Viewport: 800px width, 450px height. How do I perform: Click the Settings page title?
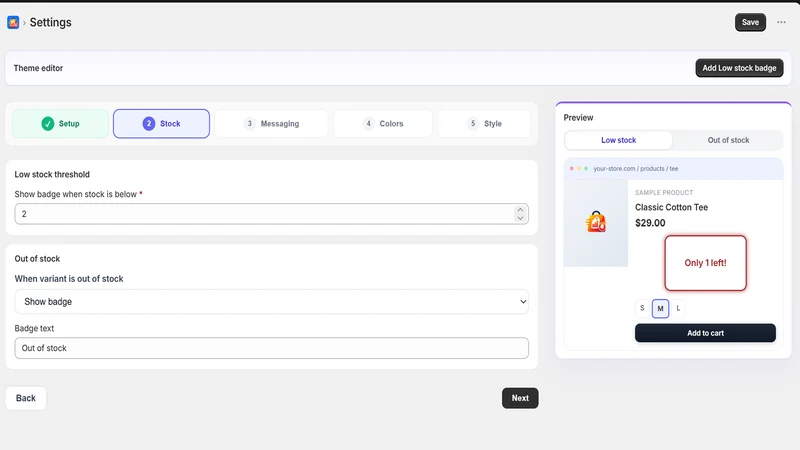click(51, 22)
